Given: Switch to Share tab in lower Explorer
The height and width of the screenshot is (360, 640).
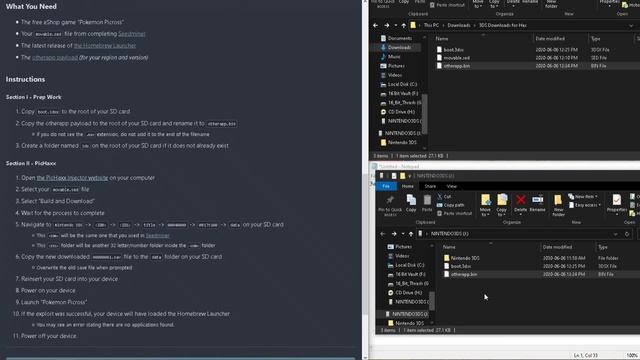Looking at the screenshot, I should point(430,186).
